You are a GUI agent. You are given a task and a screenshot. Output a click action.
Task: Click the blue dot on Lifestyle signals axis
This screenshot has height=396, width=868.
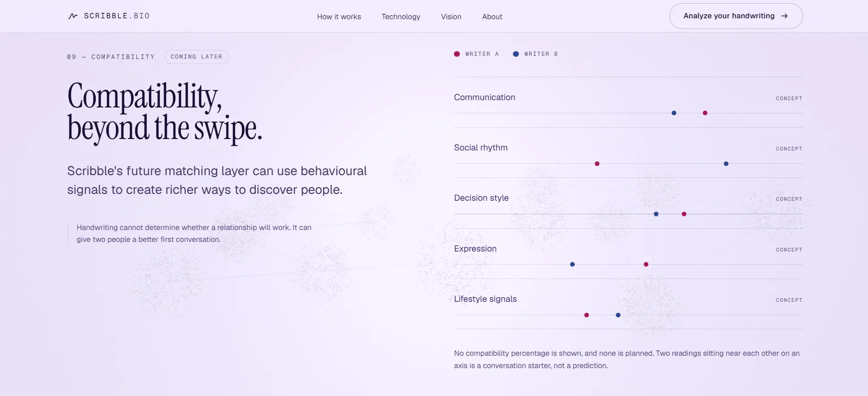(618, 315)
